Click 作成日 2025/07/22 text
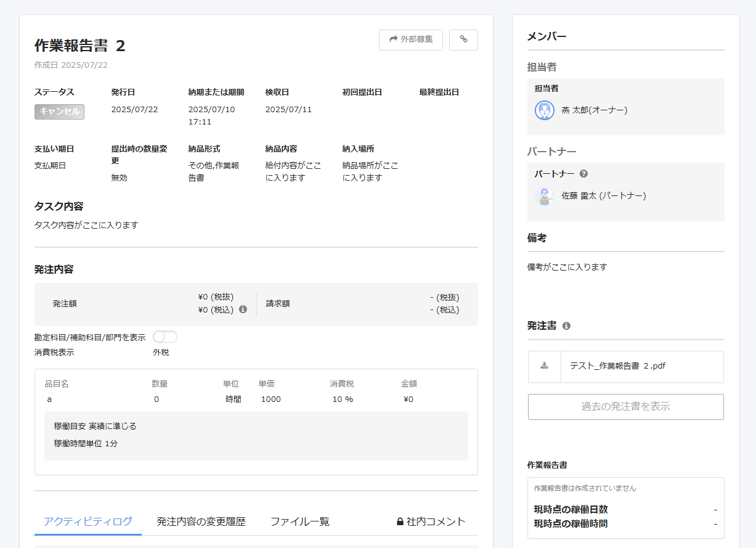The image size is (756, 548). point(71,65)
